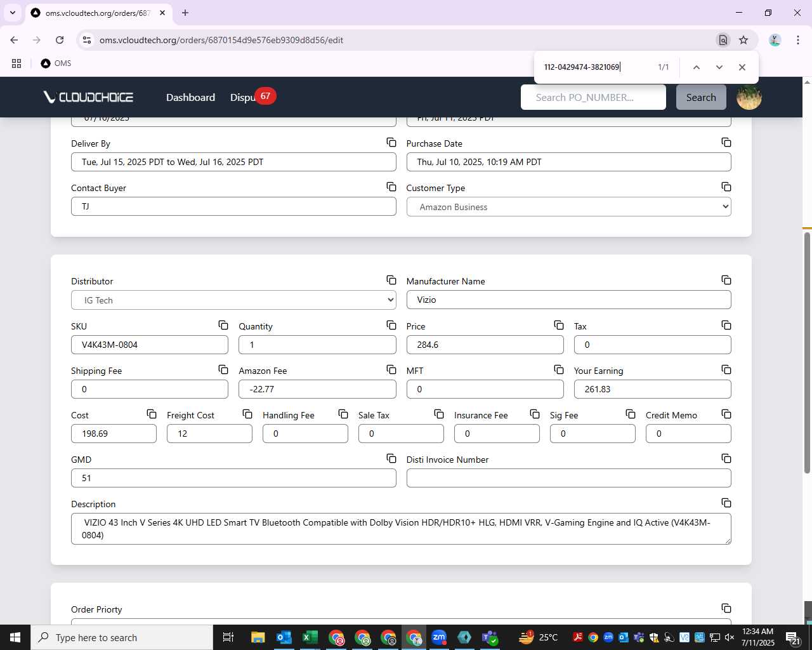This screenshot has width=812, height=650.
Task: Click the Freight Cost field
Action: (209, 434)
